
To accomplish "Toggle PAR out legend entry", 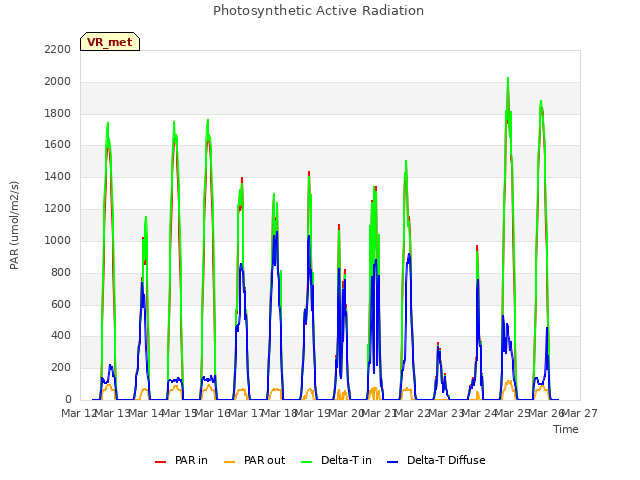I will tap(255, 460).
